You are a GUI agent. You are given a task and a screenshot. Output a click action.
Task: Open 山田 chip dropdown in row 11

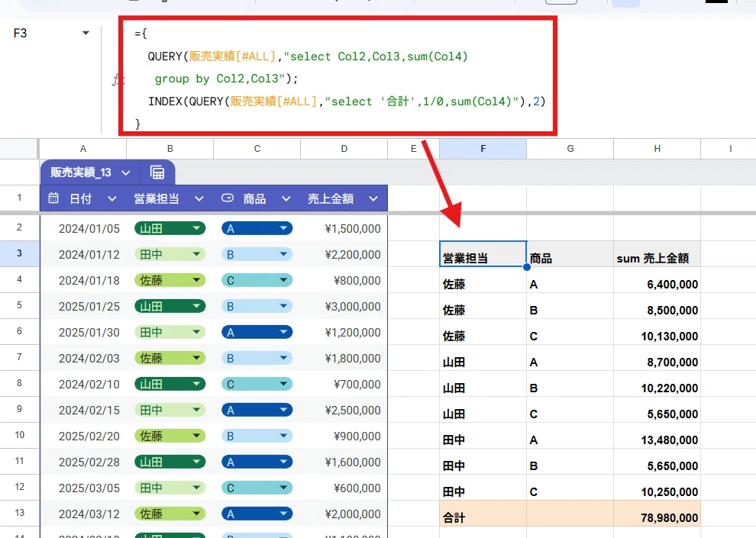[x=196, y=462]
